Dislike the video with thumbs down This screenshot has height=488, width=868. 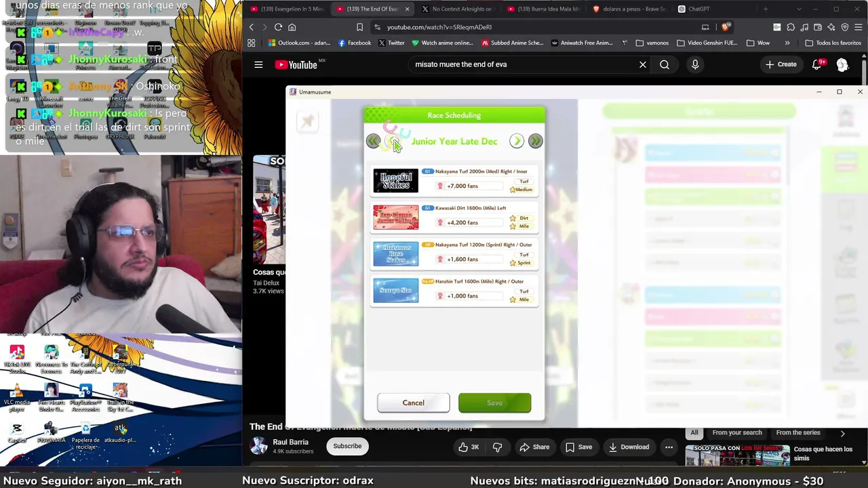click(x=497, y=447)
